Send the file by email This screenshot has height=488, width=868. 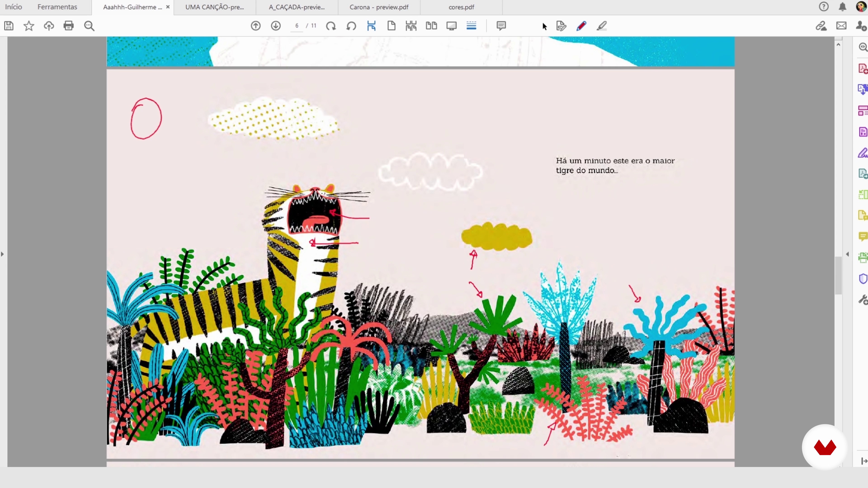[841, 26]
